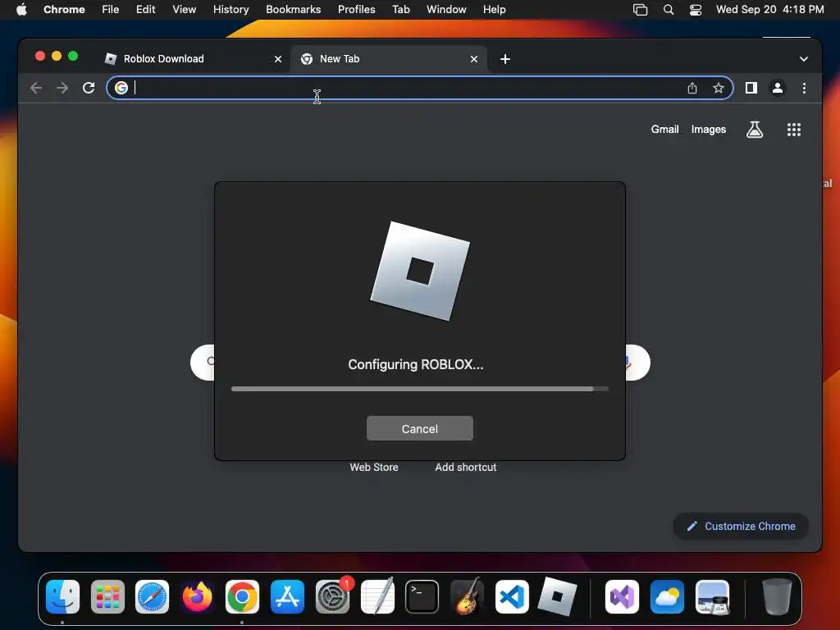Open a new browser tab with plus

[505, 59]
